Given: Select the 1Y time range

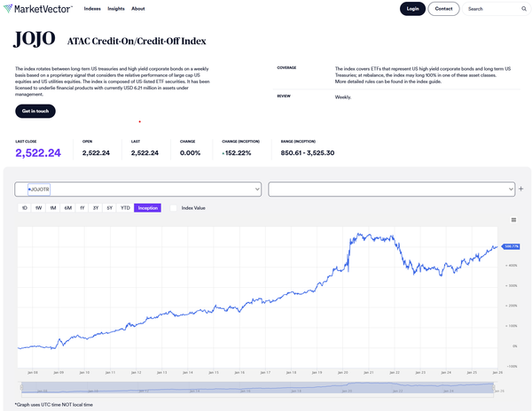Looking at the screenshot, I should coord(82,208).
